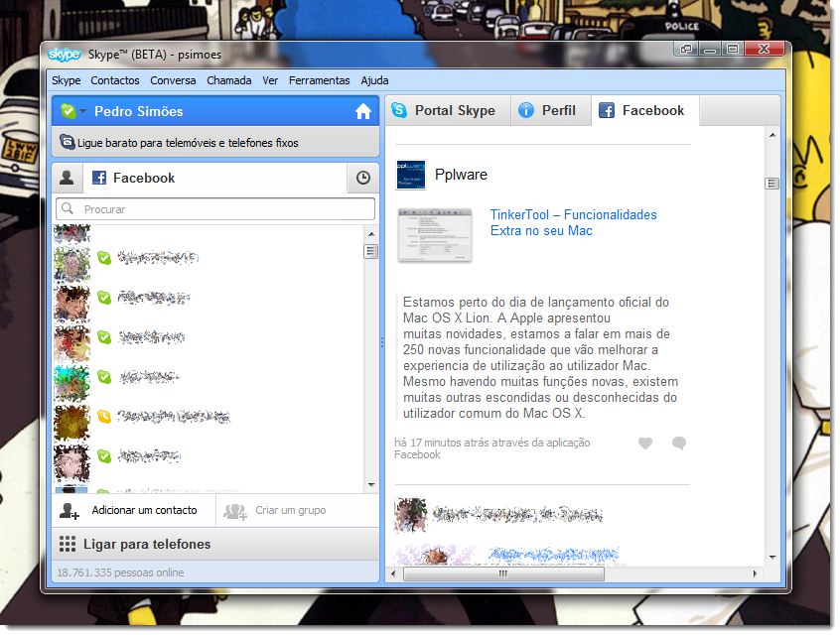840x635 pixels.
Task: Click Adicionar um contacto
Action: [x=134, y=510]
